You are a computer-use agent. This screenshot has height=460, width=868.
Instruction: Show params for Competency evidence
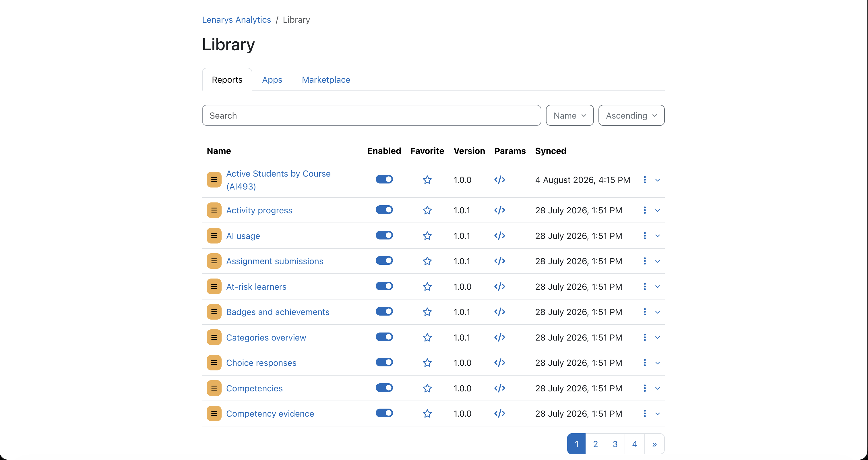tap(499, 413)
